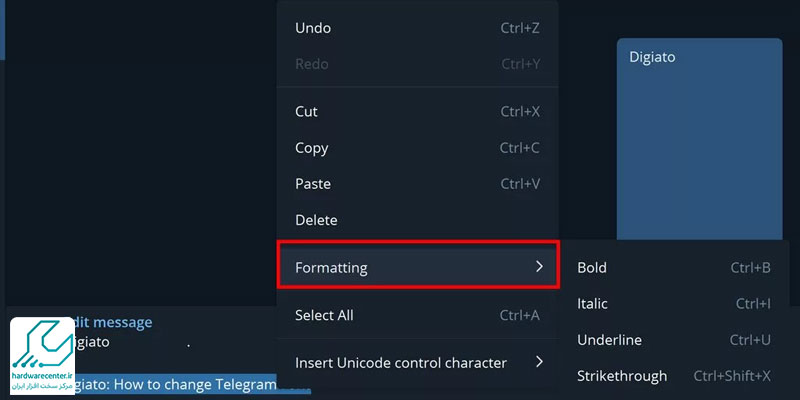Screen dimensions: 800x400
Task: Select the disabled Redo menu entry
Action: click(417, 64)
